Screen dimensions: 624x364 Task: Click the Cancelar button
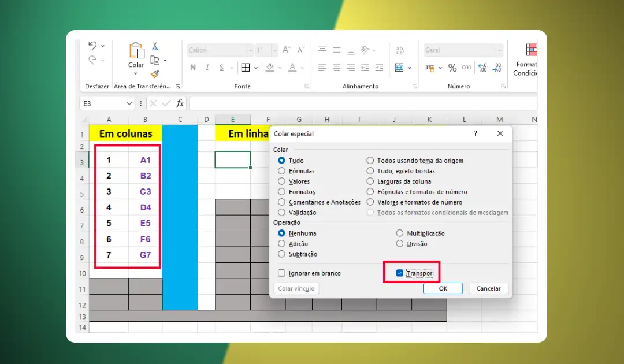pyautogui.click(x=489, y=288)
